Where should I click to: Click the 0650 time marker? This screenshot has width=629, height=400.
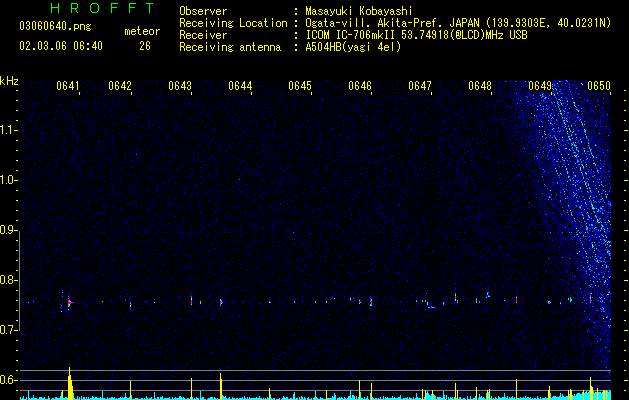click(599, 86)
